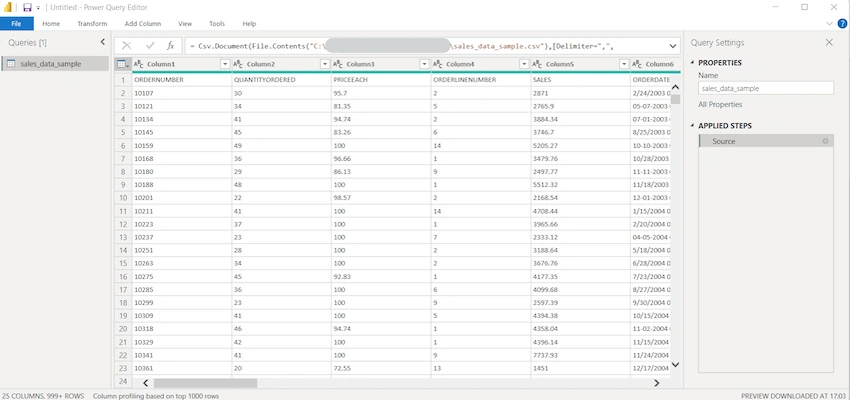The width and height of the screenshot is (850, 400).
Task: Click the query Name input field
Action: coord(765,88)
